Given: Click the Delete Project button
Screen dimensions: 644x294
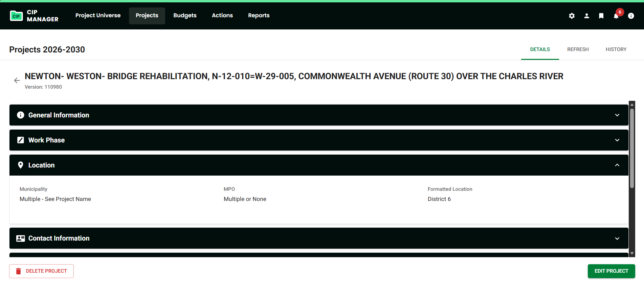Looking at the screenshot, I should [x=41, y=271].
